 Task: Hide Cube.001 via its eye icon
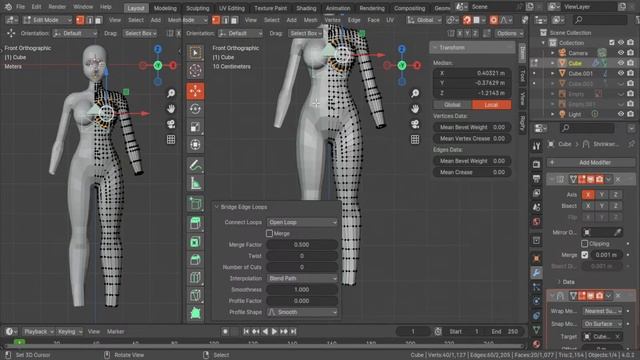click(621, 73)
